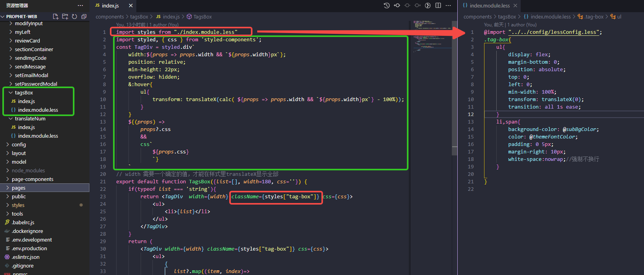Click line number 12 in the less editor
The image size is (644, 275).
471,114
